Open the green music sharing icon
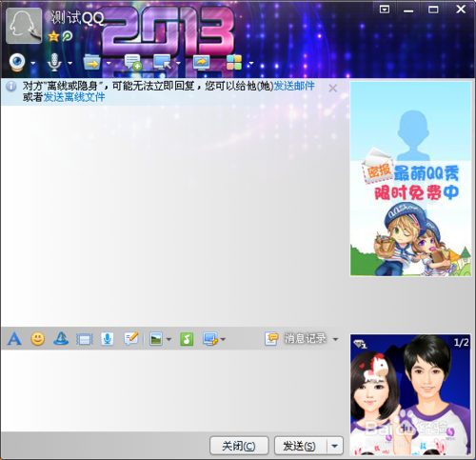Viewport: 476px width, 460px height. click(x=187, y=339)
